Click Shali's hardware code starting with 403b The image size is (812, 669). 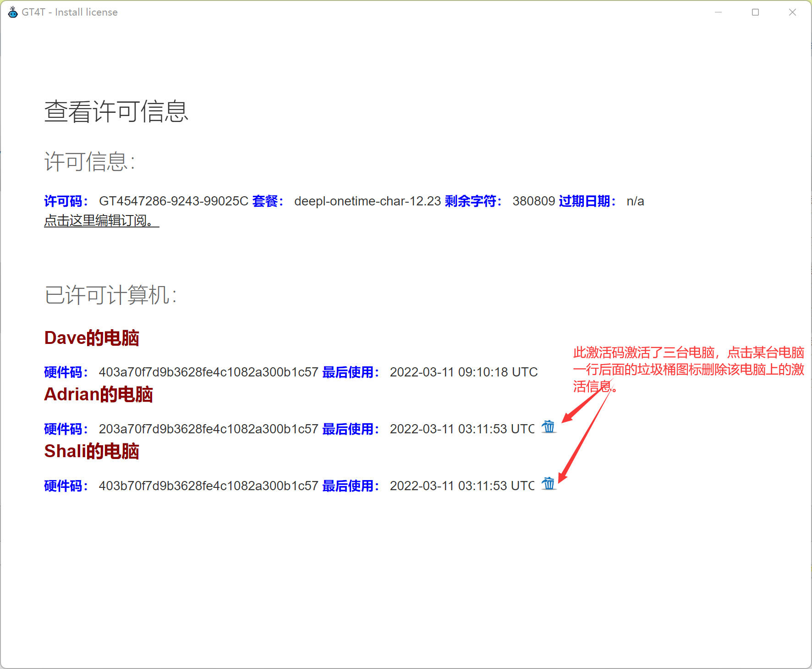(x=208, y=486)
